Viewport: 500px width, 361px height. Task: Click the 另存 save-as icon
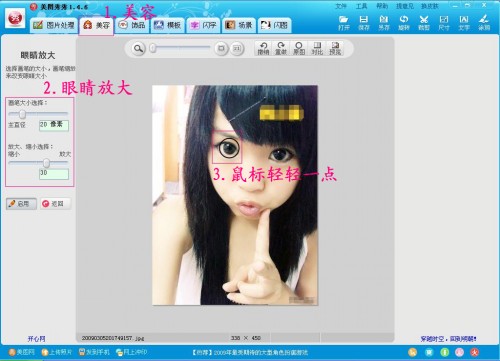384,23
